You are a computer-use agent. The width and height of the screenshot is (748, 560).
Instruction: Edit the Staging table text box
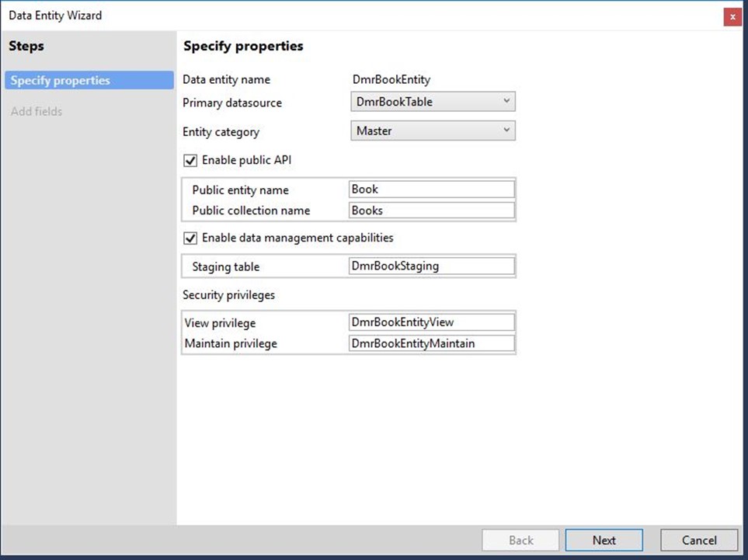click(432, 266)
